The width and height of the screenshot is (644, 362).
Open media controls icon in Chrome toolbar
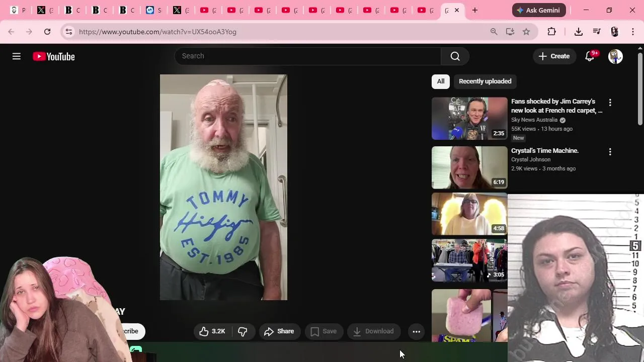point(597,32)
